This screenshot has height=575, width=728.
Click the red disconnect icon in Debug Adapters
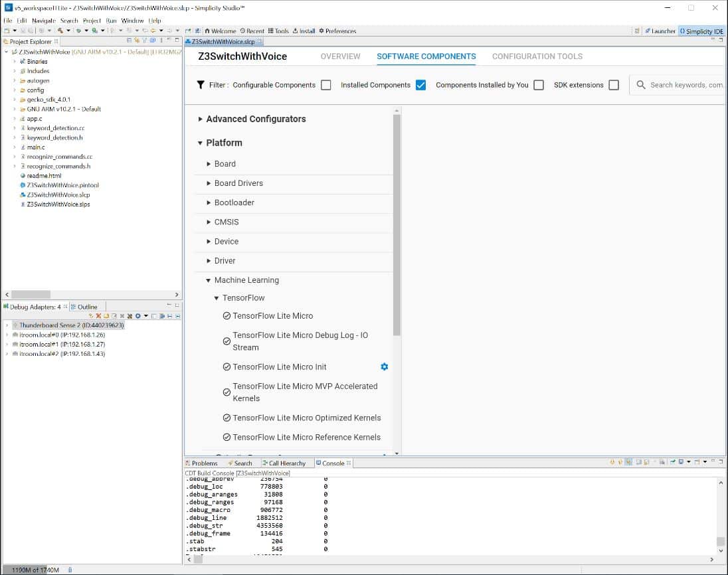click(x=98, y=316)
